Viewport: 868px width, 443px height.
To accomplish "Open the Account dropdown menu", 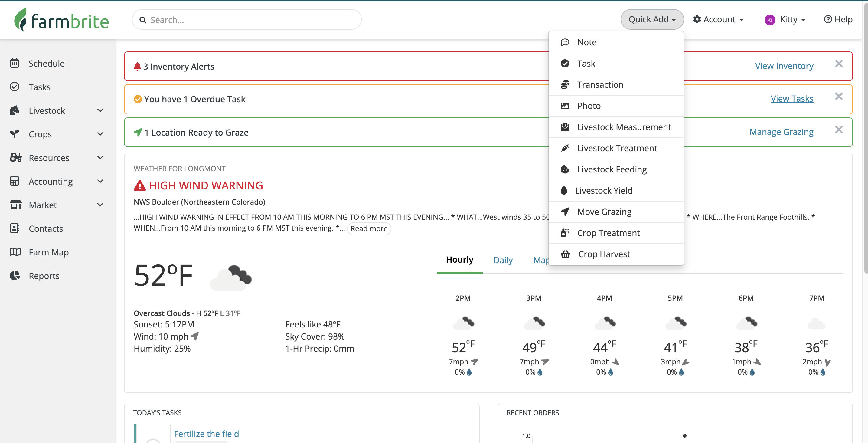I will pos(718,20).
